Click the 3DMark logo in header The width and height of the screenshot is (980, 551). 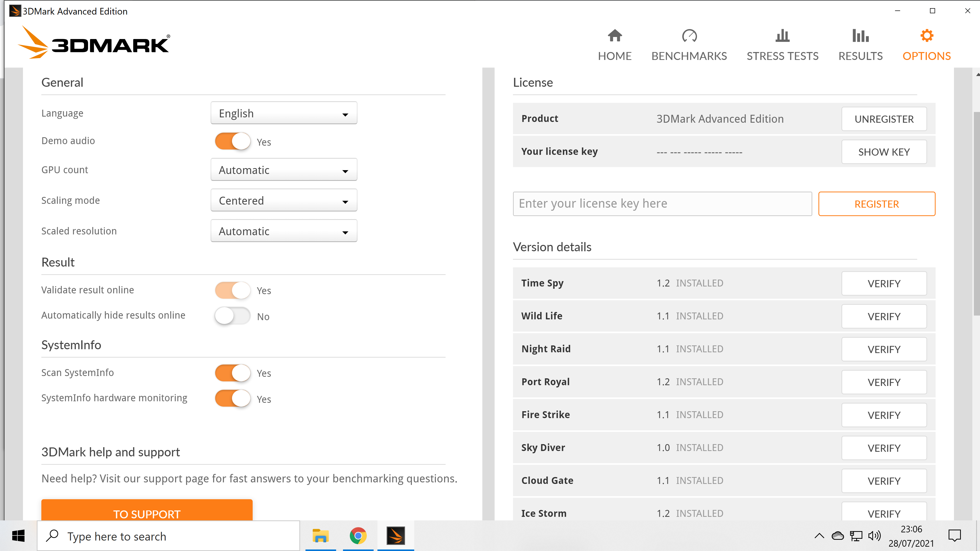coord(94,43)
